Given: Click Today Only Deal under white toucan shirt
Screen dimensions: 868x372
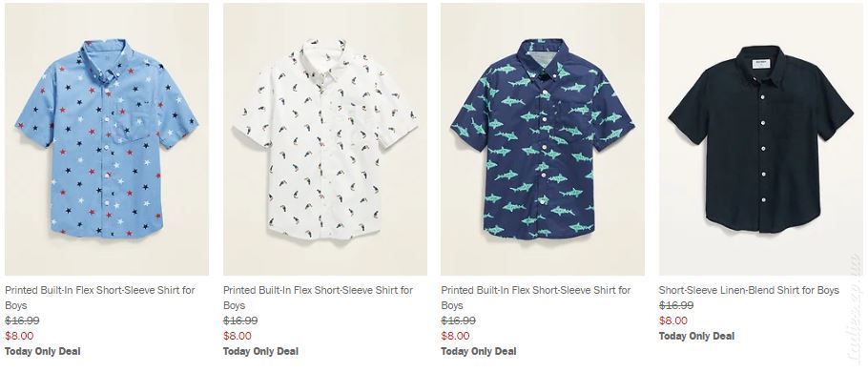Looking at the screenshot, I should pyautogui.click(x=260, y=351).
